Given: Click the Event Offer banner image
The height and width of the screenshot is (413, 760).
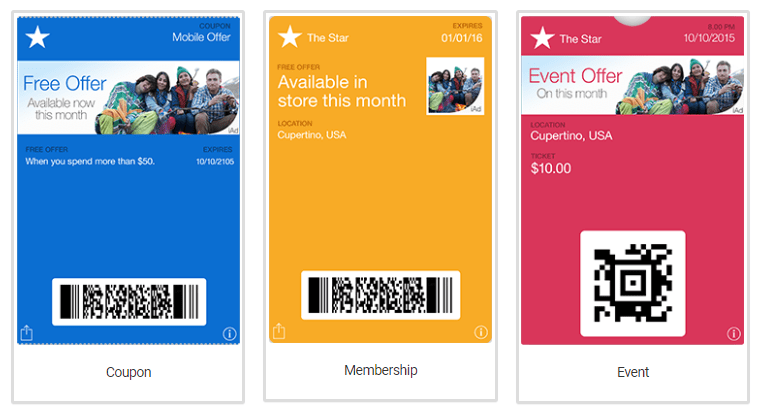Looking at the screenshot, I should (633, 85).
